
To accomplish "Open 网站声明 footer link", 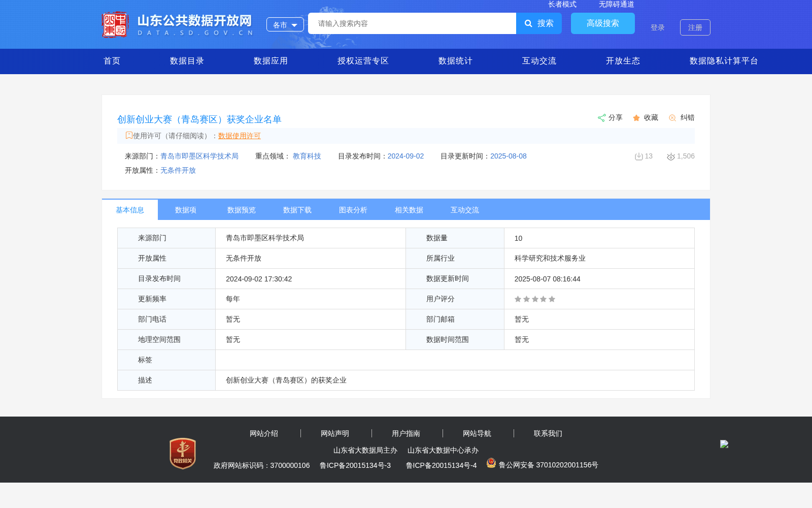I will pyautogui.click(x=335, y=433).
